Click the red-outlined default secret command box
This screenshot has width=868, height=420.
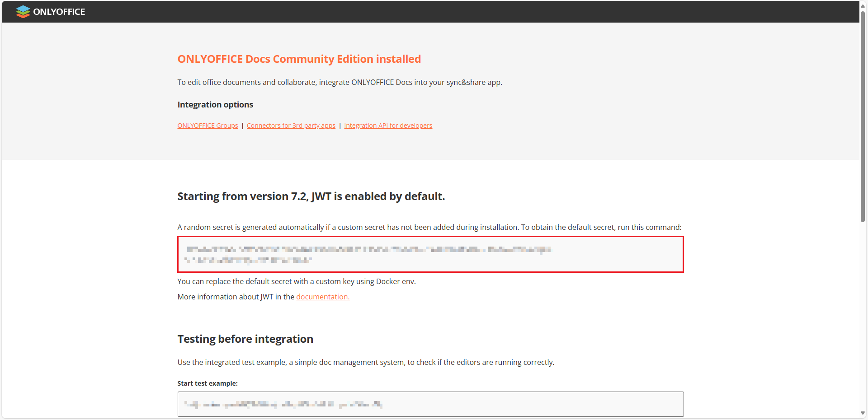pos(430,254)
